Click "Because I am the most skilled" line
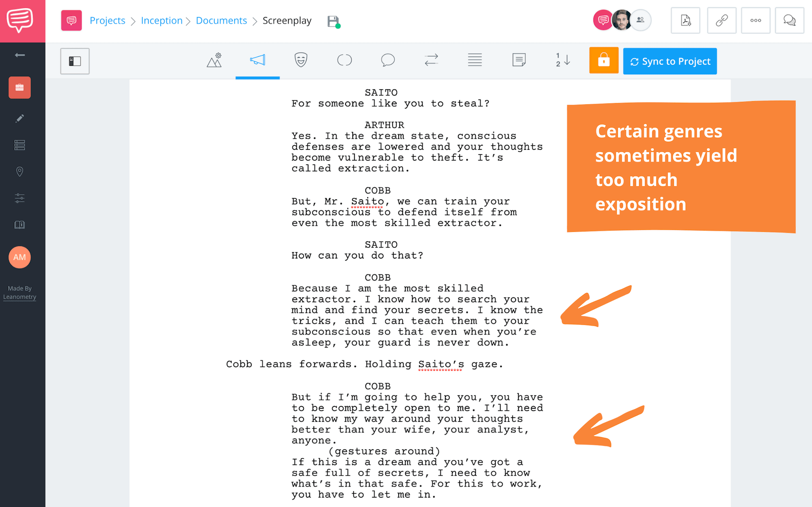This screenshot has height=507, width=812. [x=387, y=289]
